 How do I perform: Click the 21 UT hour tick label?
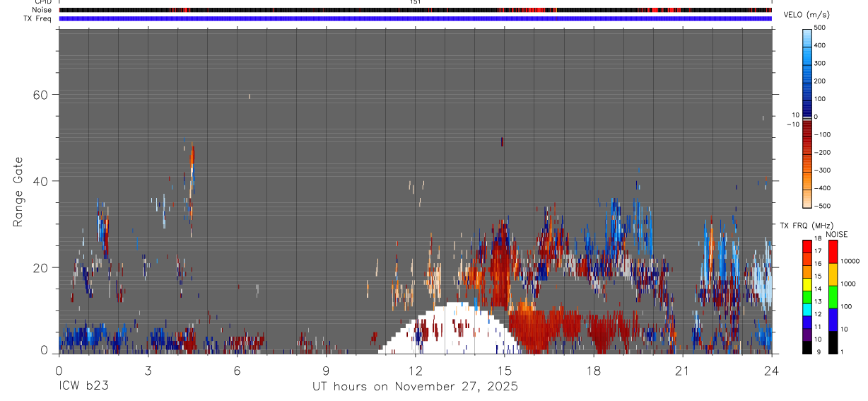(x=683, y=369)
